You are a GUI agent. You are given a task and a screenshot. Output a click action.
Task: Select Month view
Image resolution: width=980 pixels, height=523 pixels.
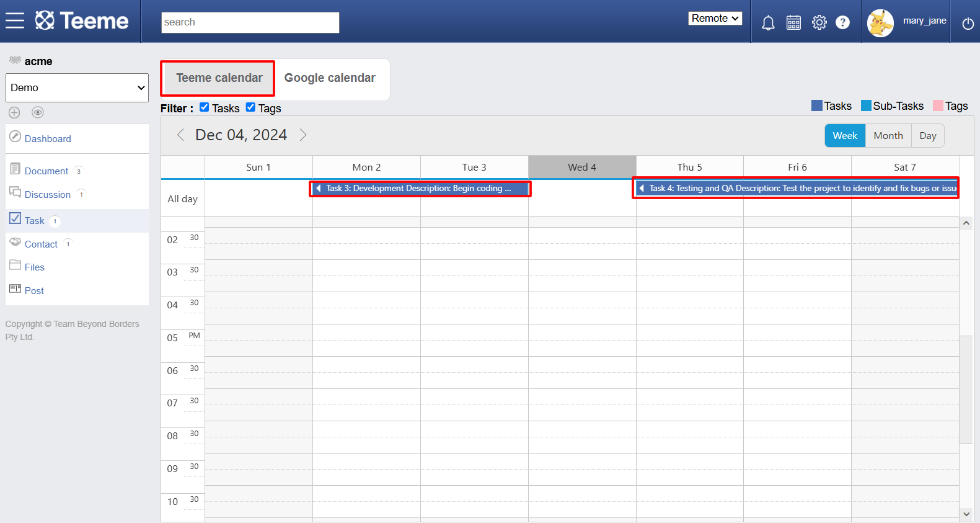pyautogui.click(x=888, y=136)
